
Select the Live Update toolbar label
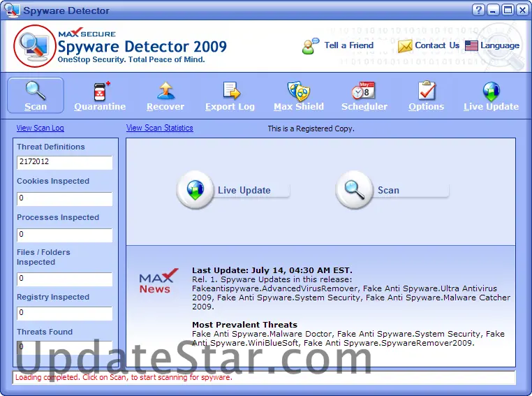[x=491, y=107]
